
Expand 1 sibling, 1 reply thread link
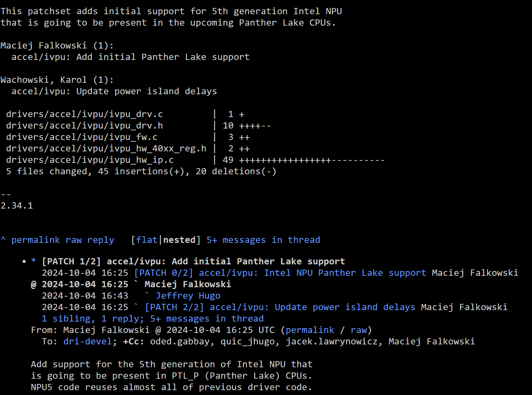point(153,318)
